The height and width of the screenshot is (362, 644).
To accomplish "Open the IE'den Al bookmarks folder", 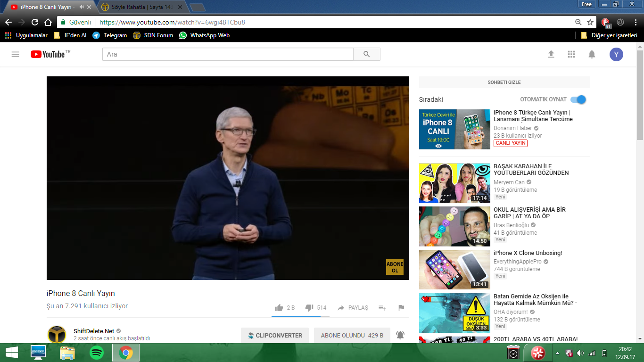I will pos(70,35).
